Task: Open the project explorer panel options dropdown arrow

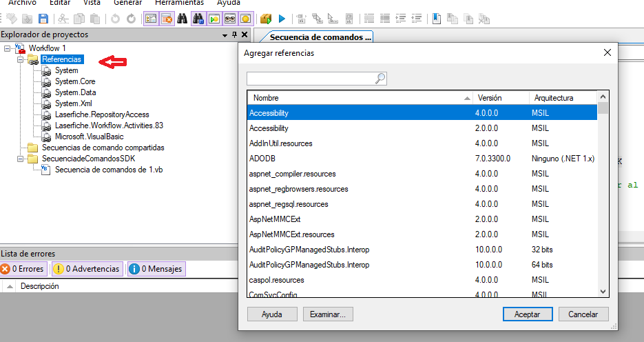Action: tap(225, 35)
